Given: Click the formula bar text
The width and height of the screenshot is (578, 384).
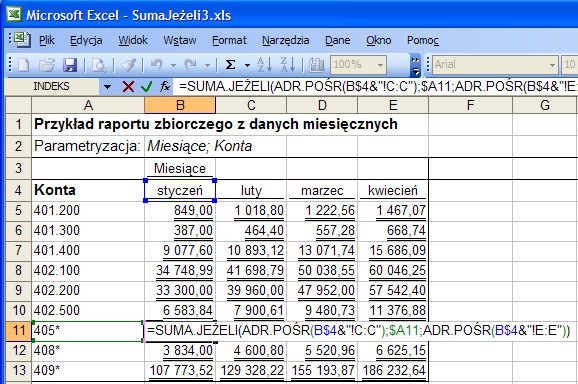Looking at the screenshot, I should 376,87.
